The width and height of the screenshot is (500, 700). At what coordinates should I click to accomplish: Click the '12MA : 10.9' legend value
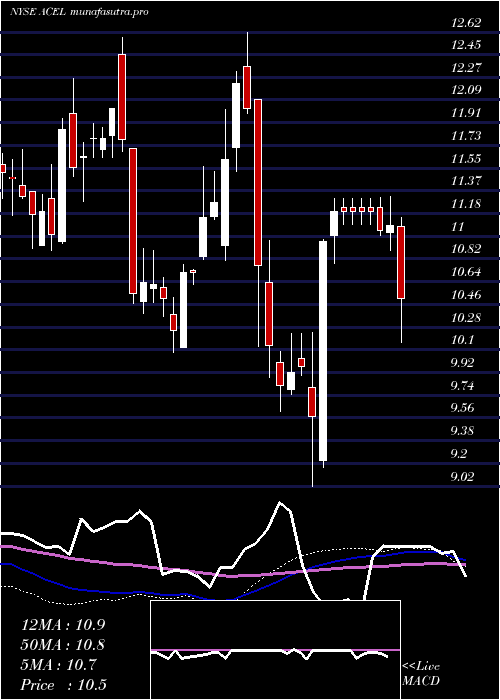63,625
